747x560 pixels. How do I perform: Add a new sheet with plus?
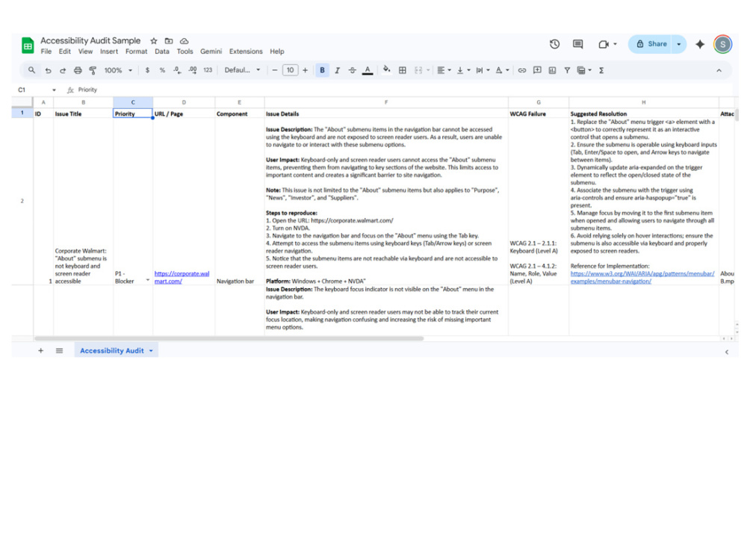(41, 350)
